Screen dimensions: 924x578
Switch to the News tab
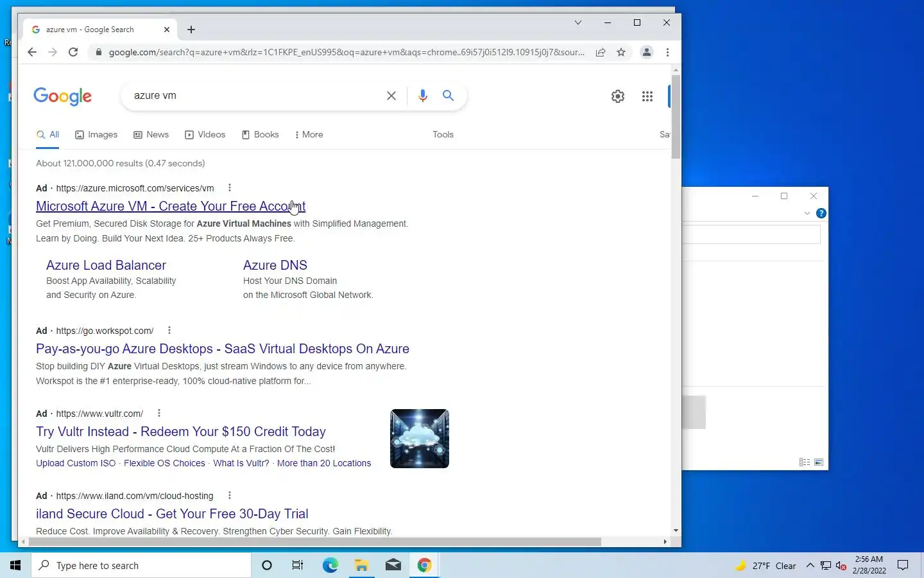(151, 135)
